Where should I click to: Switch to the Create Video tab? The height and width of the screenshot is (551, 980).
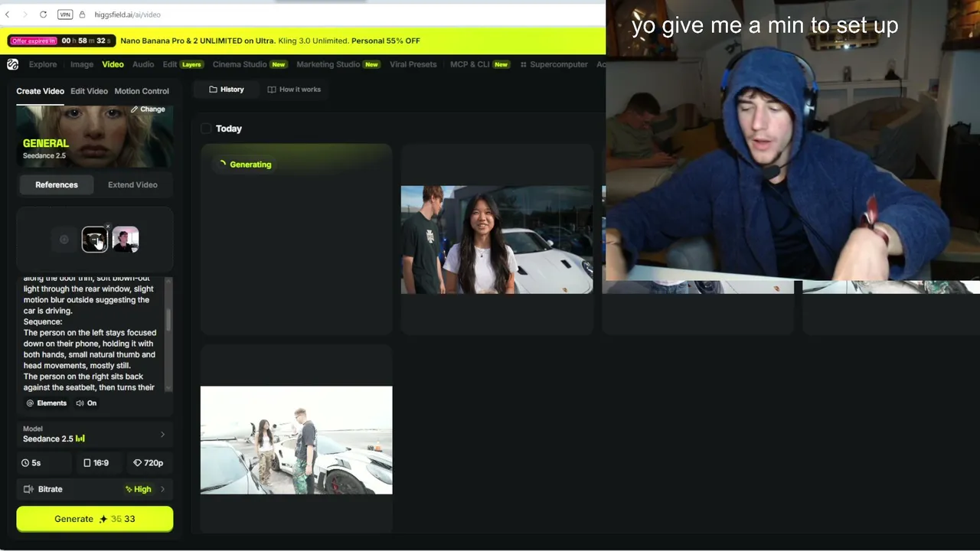pyautogui.click(x=41, y=91)
